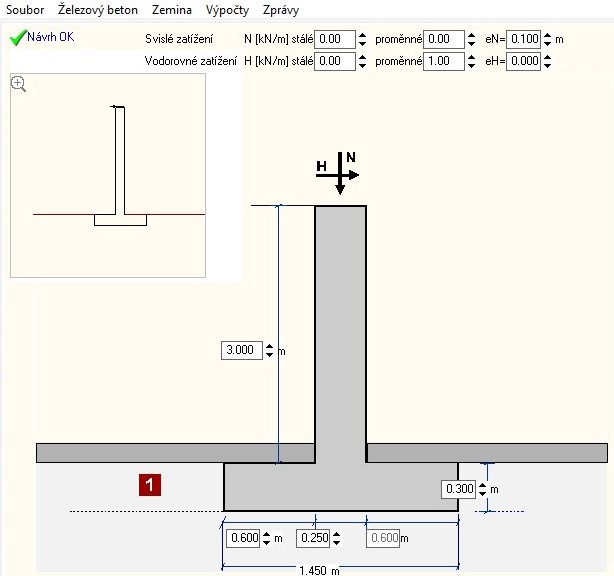614x576 pixels.
Task: Decrease H proměnné with down arrow
Action: pos(471,65)
